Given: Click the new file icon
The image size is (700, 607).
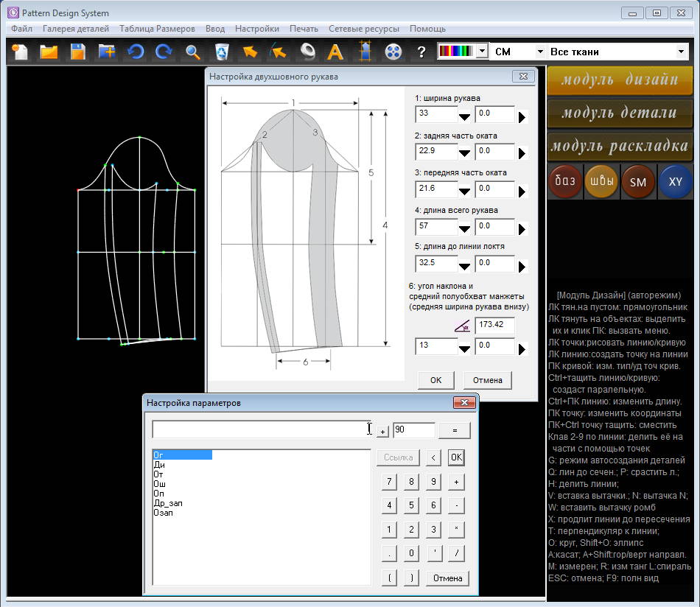Looking at the screenshot, I should (x=20, y=52).
